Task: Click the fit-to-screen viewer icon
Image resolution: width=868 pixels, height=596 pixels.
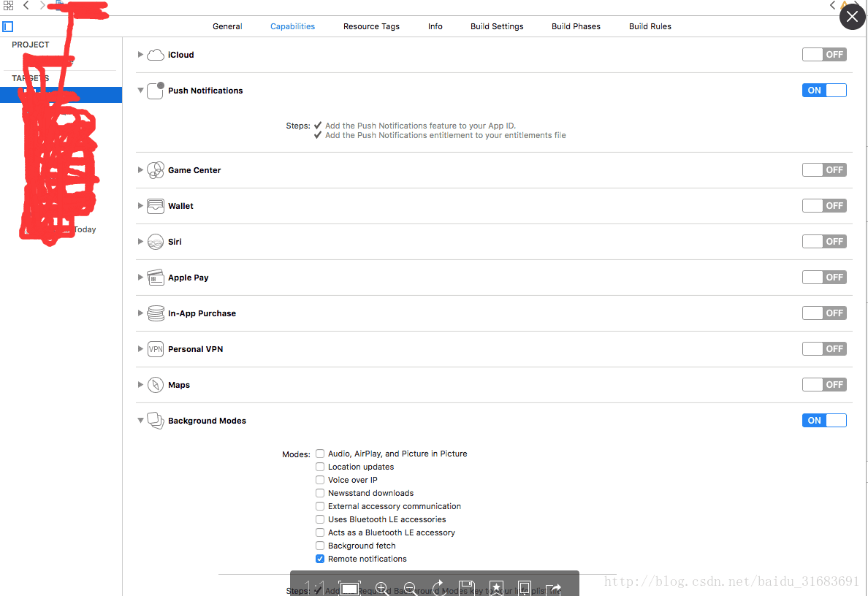Action: (349, 588)
